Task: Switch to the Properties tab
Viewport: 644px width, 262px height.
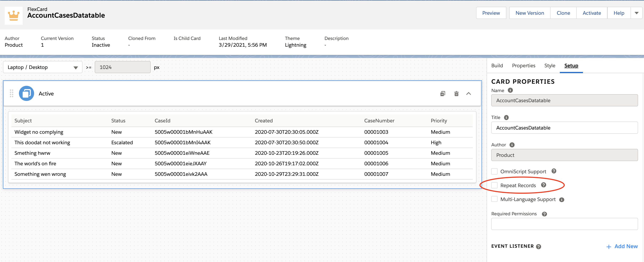Action: [x=523, y=66]
